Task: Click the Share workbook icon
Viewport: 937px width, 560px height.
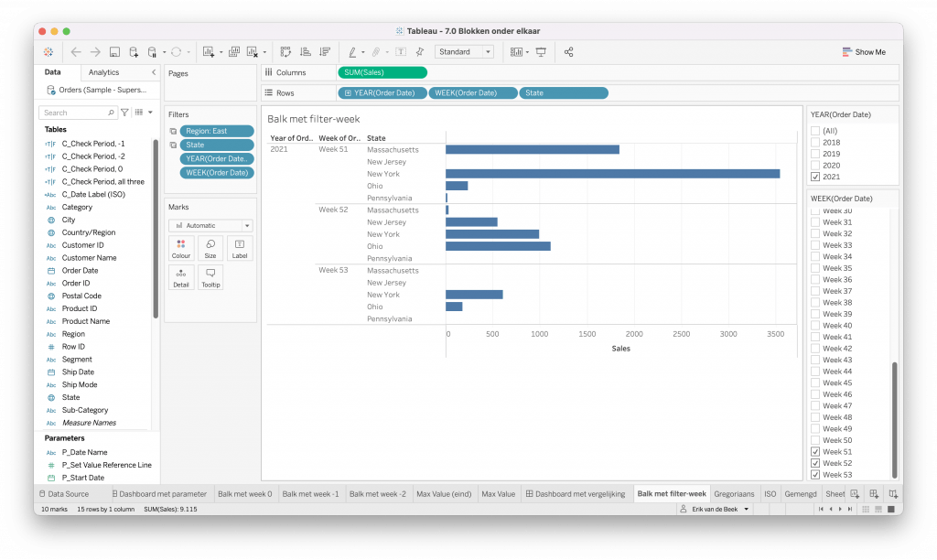Action: click(x=569, y=52)
